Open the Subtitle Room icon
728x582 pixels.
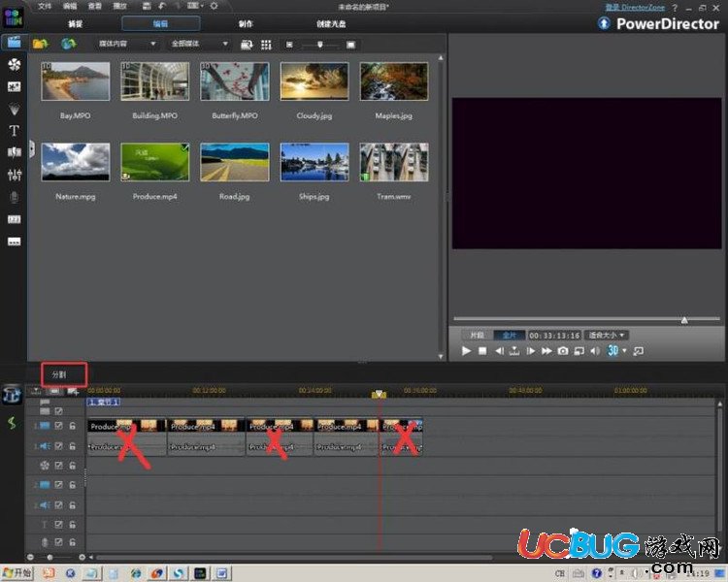coord(14,242)
